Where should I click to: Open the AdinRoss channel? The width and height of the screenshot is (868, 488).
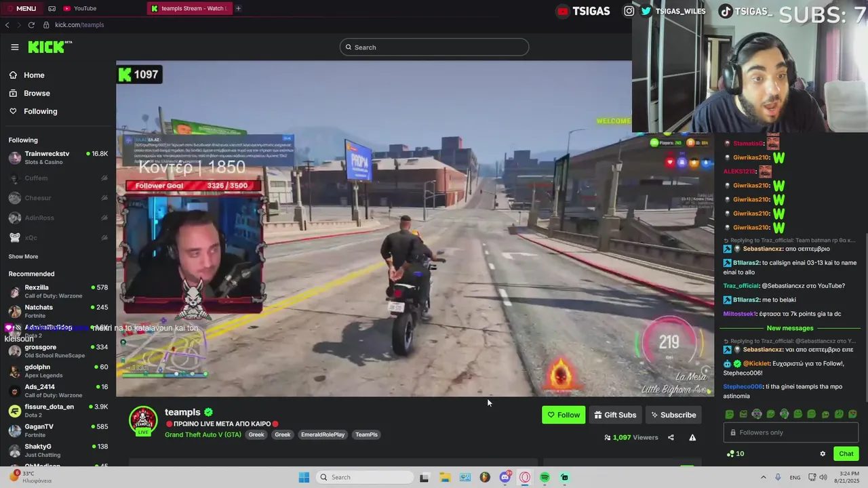[58, 218]
